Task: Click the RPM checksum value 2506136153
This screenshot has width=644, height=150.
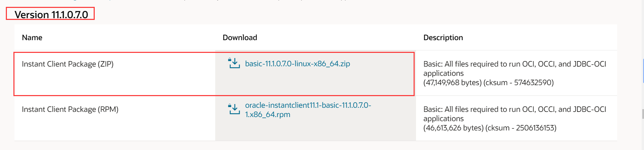Action: coord(536,128)
